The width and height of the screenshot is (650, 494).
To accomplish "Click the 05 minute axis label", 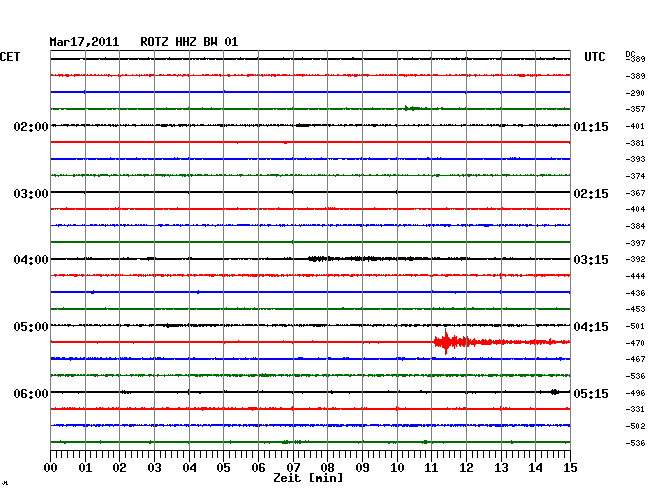I will coord(223,468).
